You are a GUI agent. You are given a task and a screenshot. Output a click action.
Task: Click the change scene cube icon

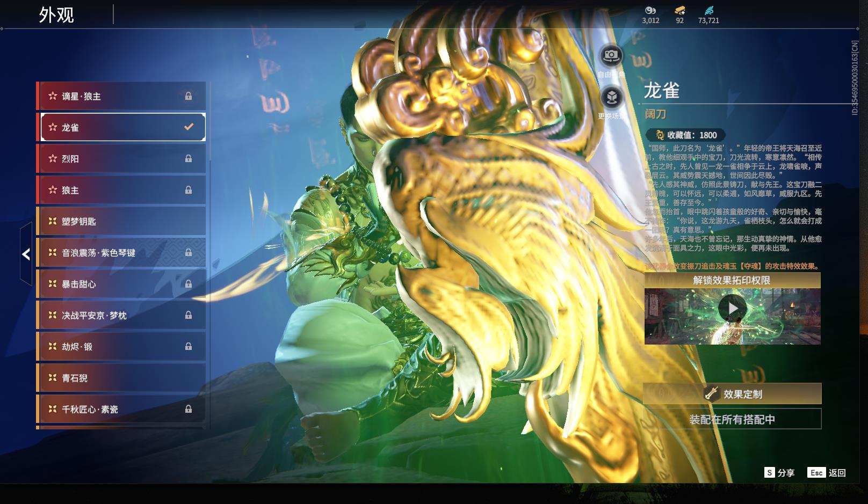click(611, 97)
